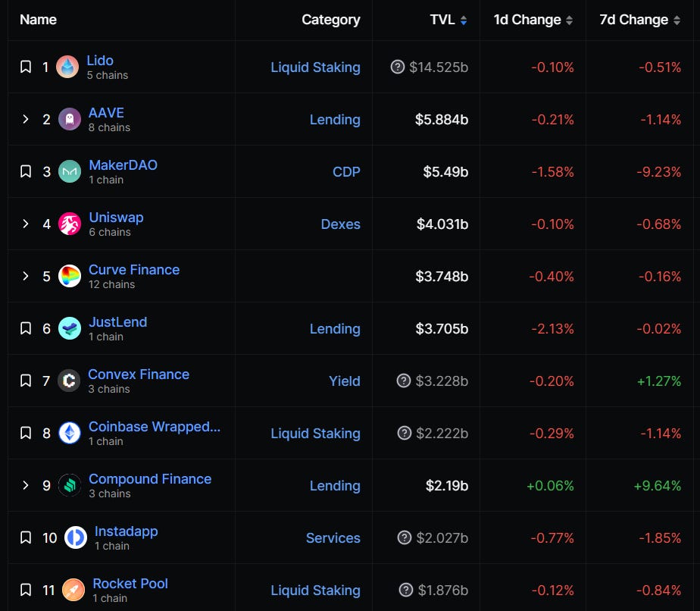The image size is (700, 611).
Task: Click the Lido protocol logo
Action: pos(67,67)
